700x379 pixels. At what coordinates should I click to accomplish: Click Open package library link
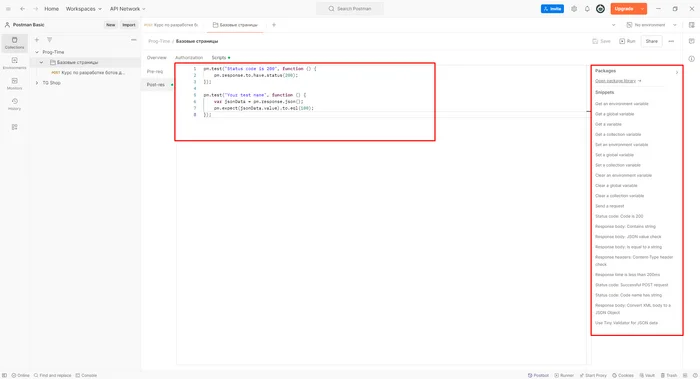[x=618, y=81]
